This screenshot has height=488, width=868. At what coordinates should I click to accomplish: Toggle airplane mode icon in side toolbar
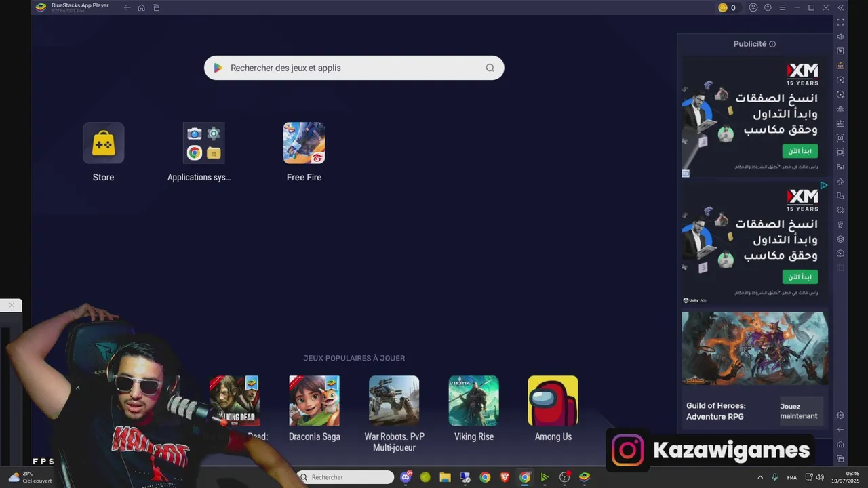coord(840,182)
